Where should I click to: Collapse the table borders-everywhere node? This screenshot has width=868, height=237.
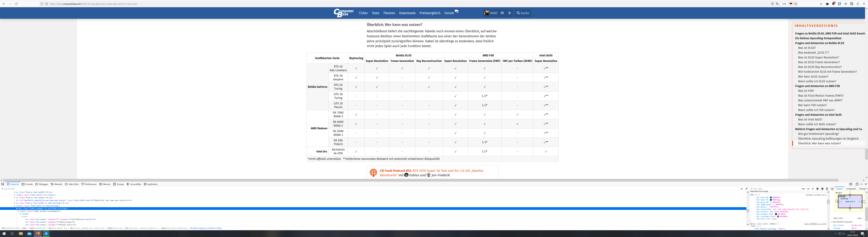19,211
